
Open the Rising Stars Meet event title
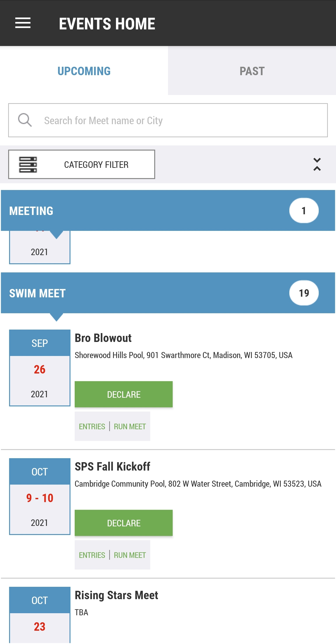pyautogui.click(x=116, y=595)
